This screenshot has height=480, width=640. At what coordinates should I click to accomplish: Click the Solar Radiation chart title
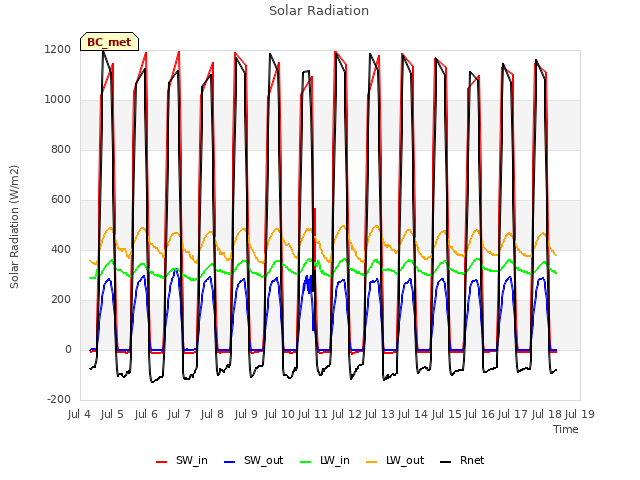pos(319,11)
